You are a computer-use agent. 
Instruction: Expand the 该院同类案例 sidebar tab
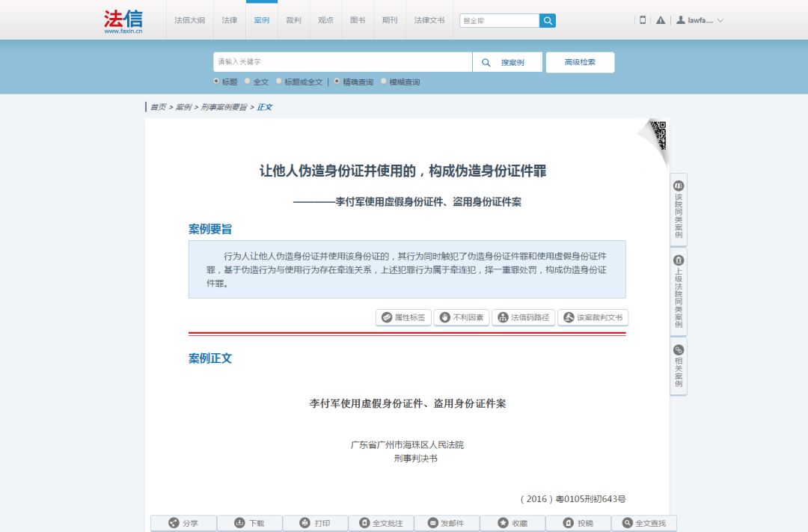point(677,206)
